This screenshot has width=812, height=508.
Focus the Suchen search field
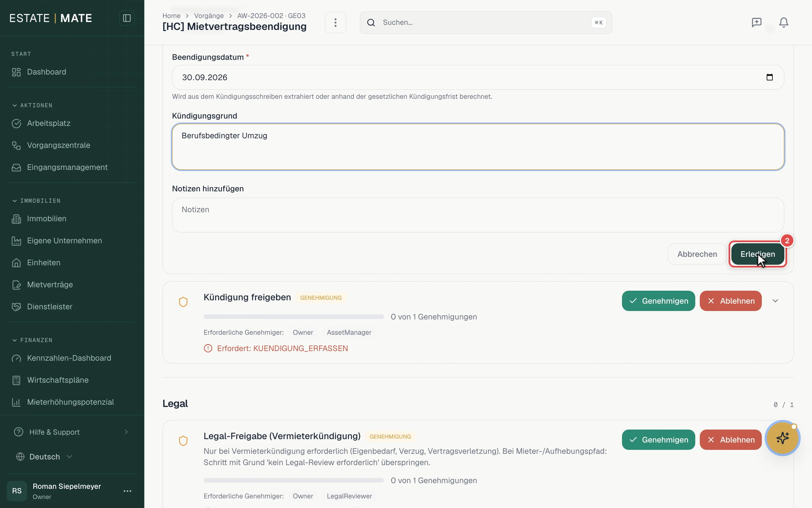point(486,23)
